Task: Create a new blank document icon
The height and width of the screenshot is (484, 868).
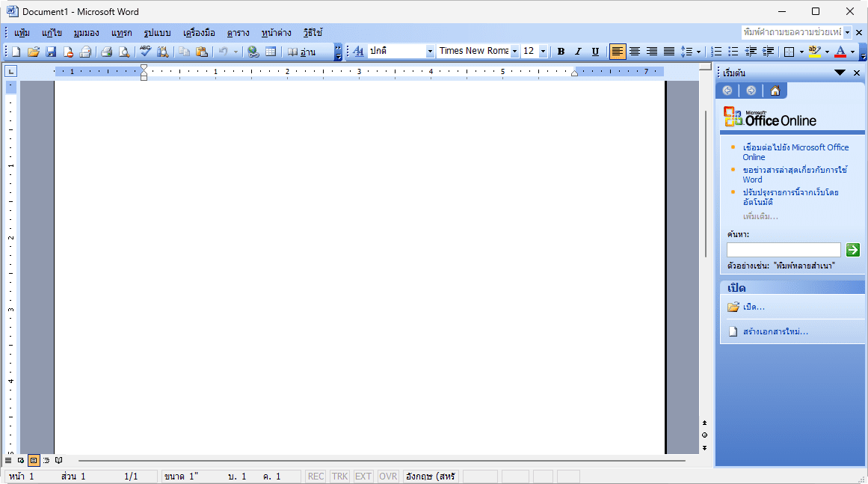Action: click(16, 52)
